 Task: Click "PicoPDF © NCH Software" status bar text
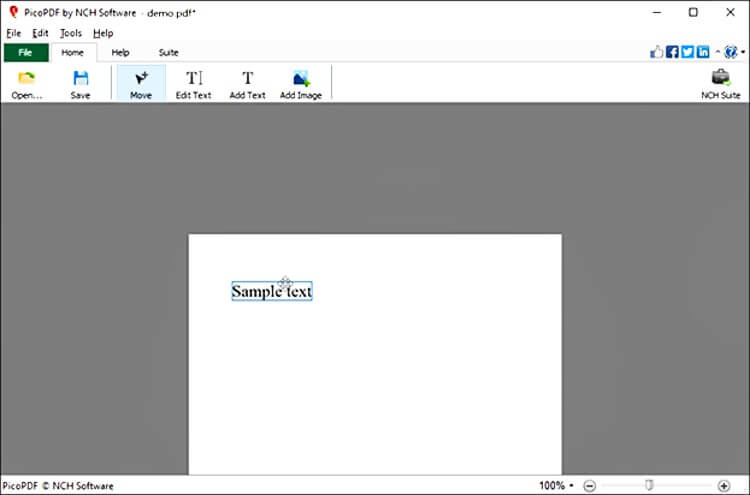coord(58,486)
